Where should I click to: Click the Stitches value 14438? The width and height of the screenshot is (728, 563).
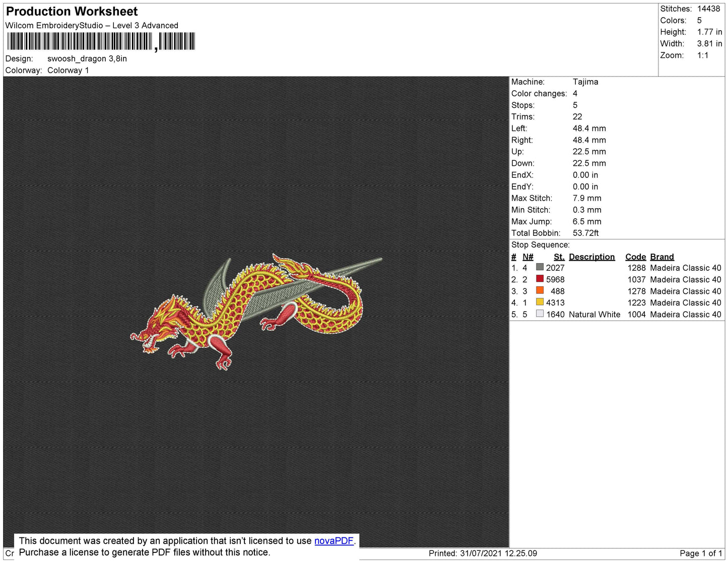point(708,9)
